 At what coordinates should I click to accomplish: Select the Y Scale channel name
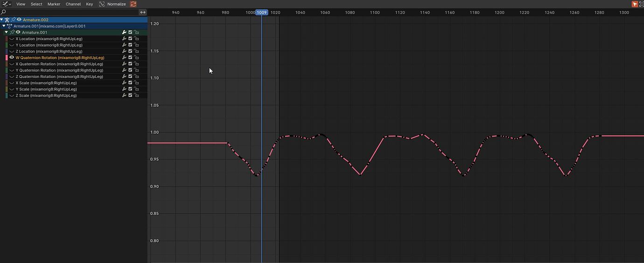(x=46, y=89)
